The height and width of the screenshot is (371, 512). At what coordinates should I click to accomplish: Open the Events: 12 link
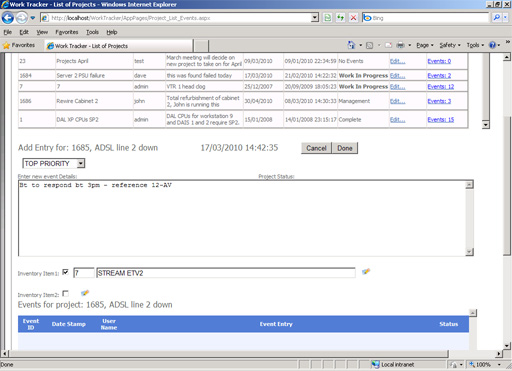(x=441, y=87)
